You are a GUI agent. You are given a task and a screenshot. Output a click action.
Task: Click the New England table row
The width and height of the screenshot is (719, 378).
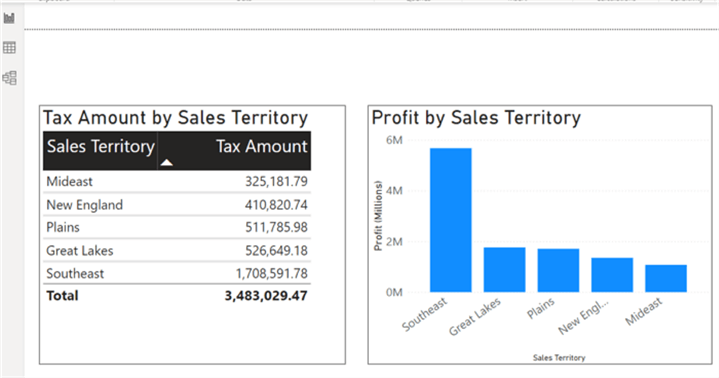177,205
